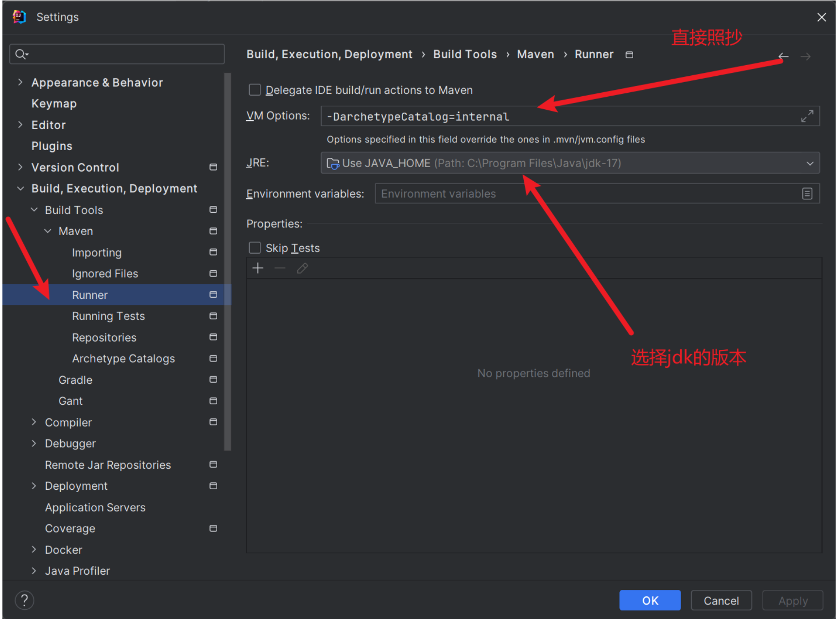Focus the settings search field
The width and height of the screenshot is (840, 619).
117,54
